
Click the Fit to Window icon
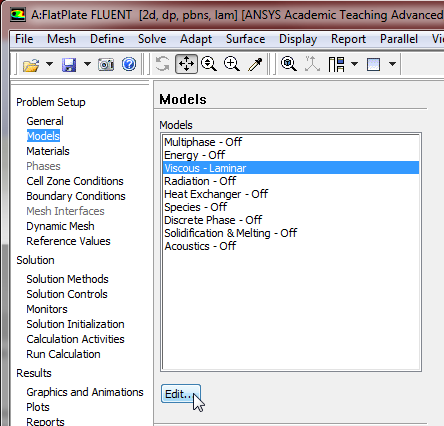(x=289, y=64)
